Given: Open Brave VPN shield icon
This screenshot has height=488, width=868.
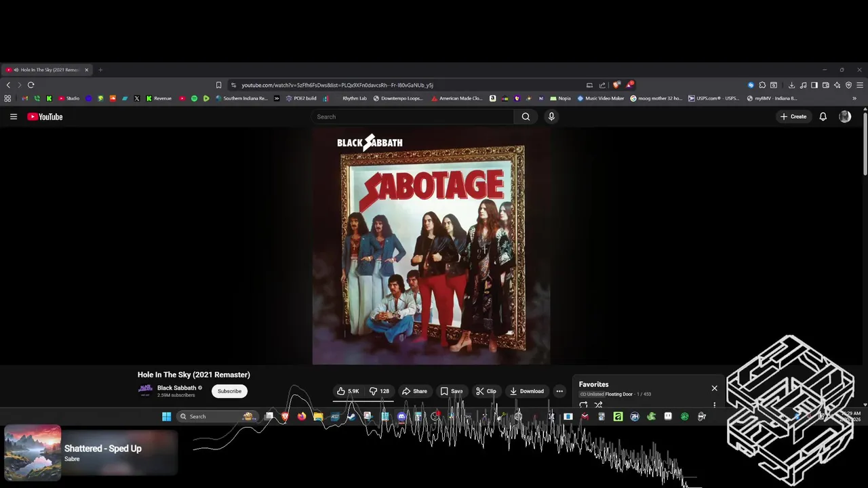Looking at the screenshot, I should click(x=848, y=85).
